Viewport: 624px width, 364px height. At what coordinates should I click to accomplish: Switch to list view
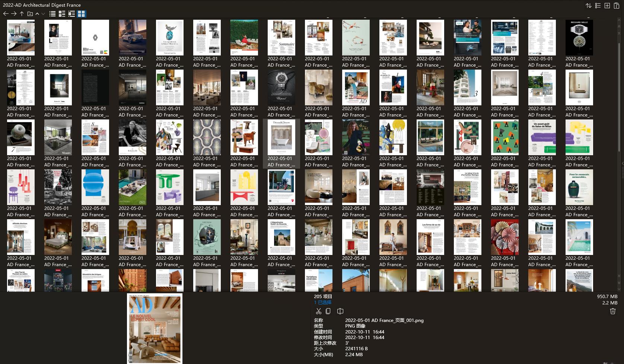52,14
